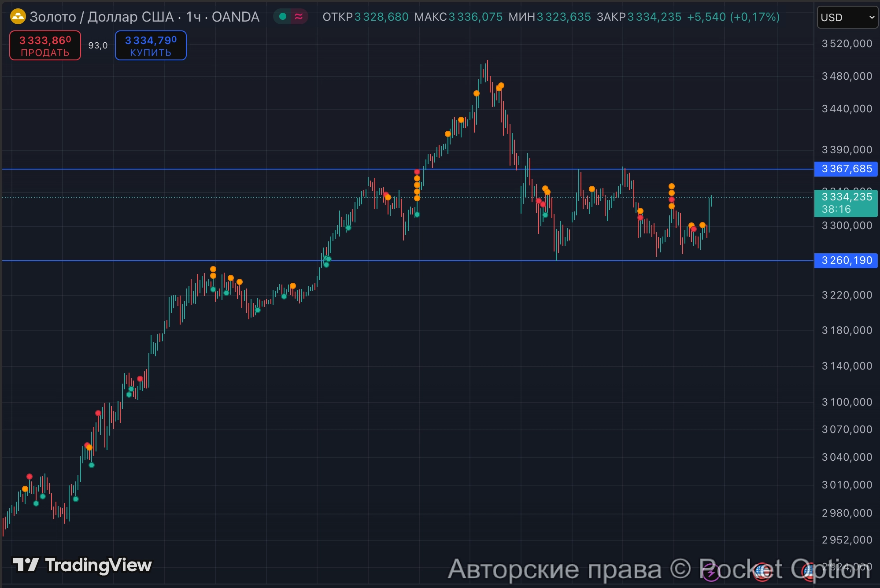Click the 3 520,000 price scale label
This screenshot has height=588, width=880.
point(847,44)
